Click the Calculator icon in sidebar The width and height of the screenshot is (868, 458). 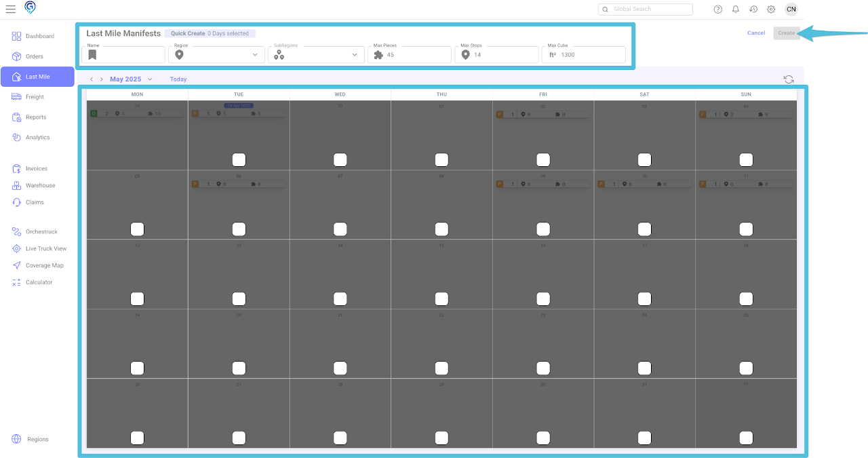(x=17, y=282)
